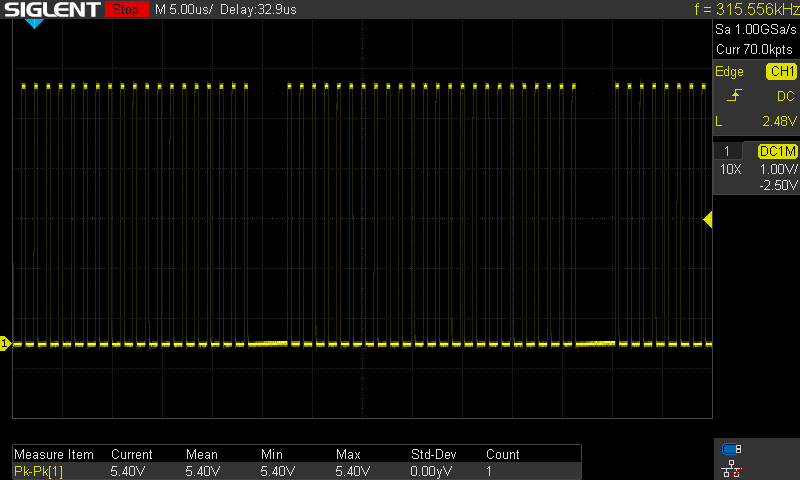Click the rising edge slope icon
800x480 pixels.
point(734,95)
